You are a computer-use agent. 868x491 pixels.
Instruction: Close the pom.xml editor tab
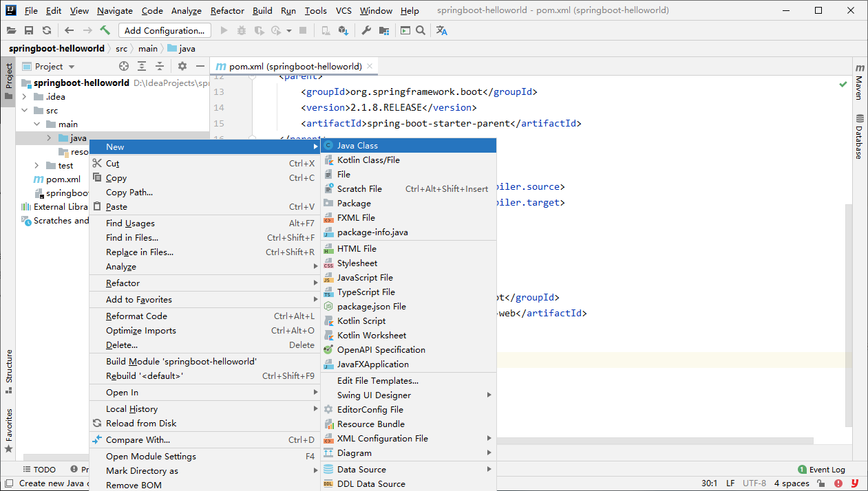click(370, 66)
